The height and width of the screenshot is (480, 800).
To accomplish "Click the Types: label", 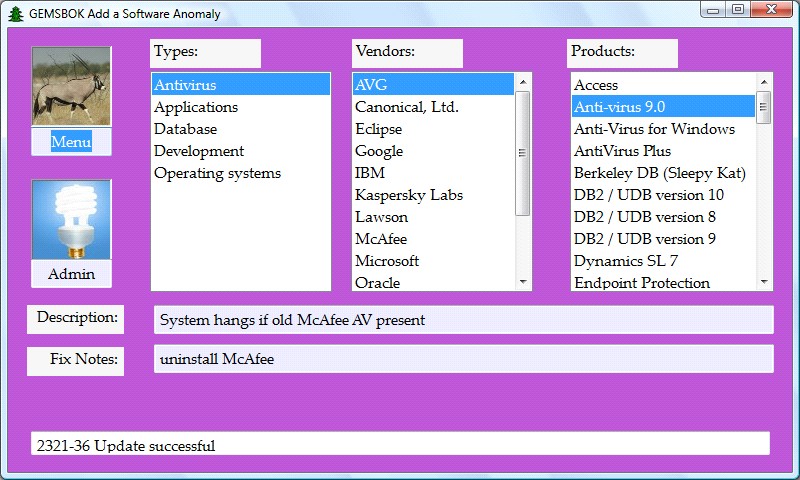I will (206, 54).
